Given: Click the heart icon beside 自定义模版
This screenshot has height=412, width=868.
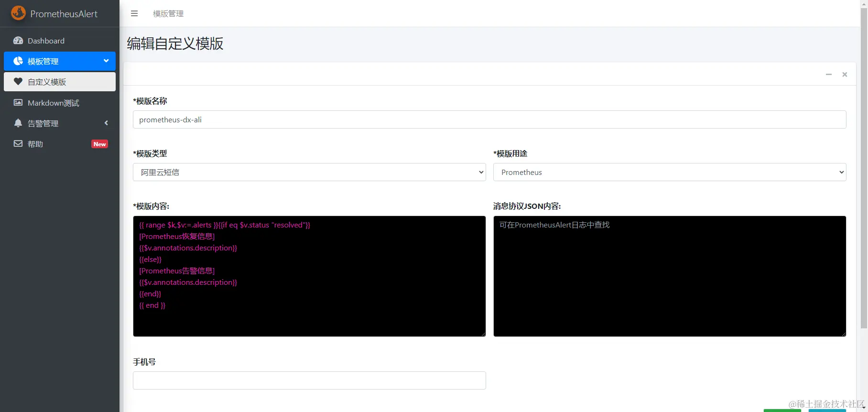Looking at the screenshot, I should click(x=18, y=82).
